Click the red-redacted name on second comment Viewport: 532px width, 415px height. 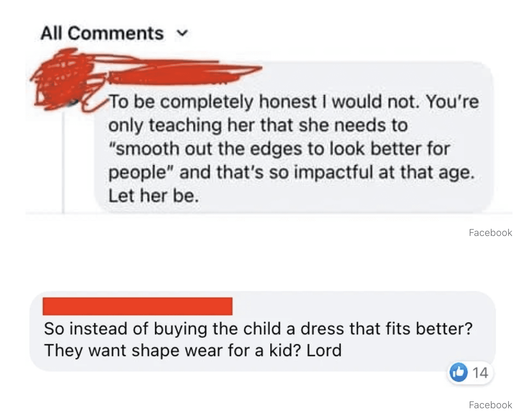coord(137,306)
